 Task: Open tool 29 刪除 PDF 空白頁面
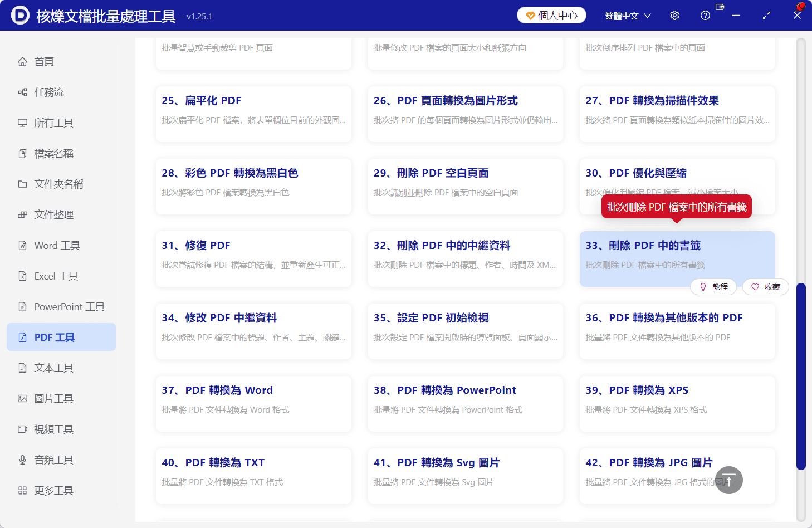point(466,187)
